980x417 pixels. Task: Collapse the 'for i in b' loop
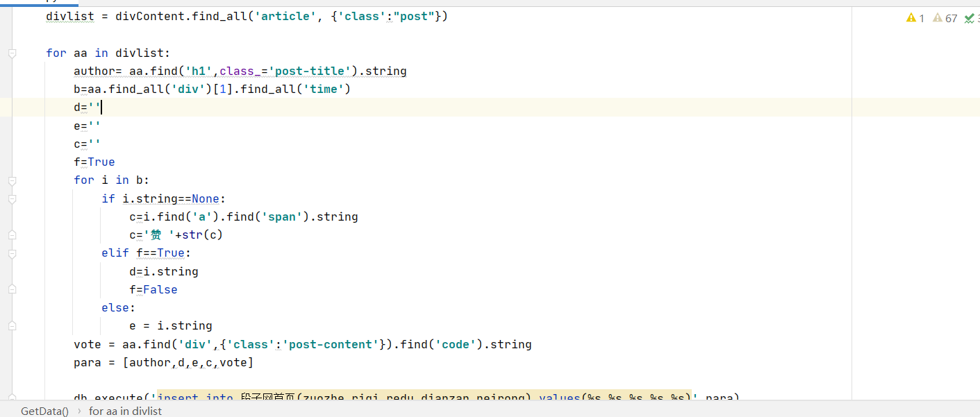pyautogui.click(x=12, y=180)
